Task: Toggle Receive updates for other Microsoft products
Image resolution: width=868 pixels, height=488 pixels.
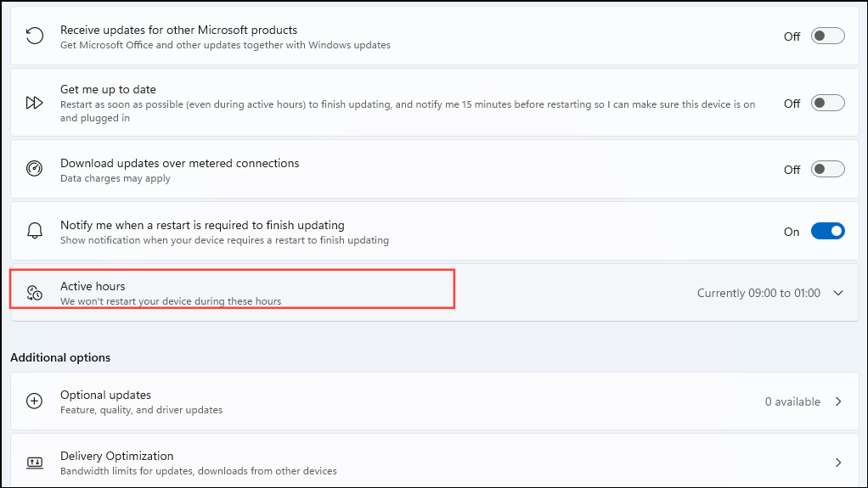Action: click(x=827, y=36)
